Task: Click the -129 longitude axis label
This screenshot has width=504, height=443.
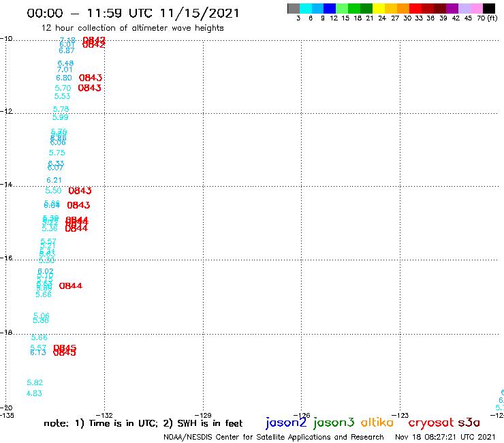Action: point(203,415)
